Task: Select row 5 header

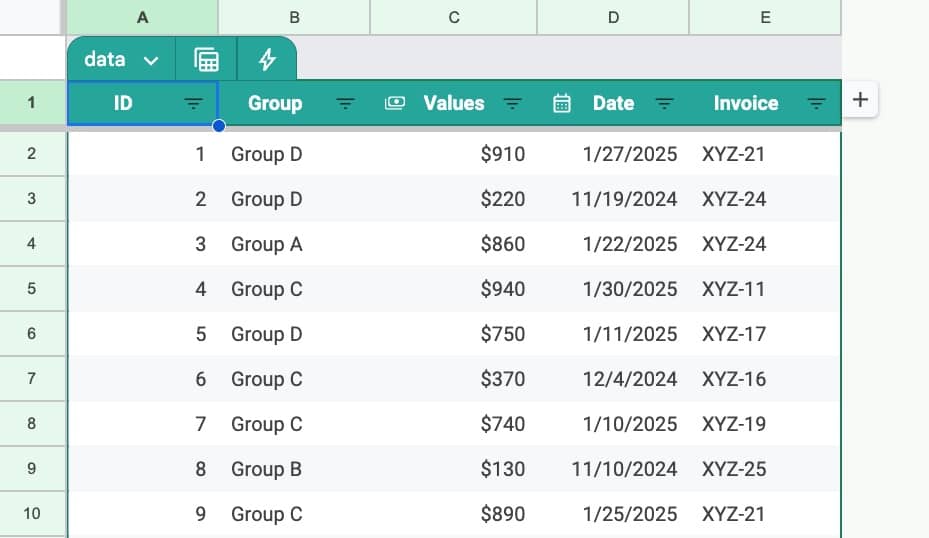Action: coord(32,289)
